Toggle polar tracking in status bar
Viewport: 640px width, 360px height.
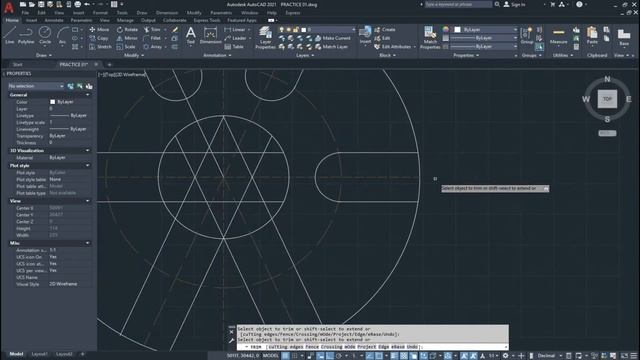339,356
